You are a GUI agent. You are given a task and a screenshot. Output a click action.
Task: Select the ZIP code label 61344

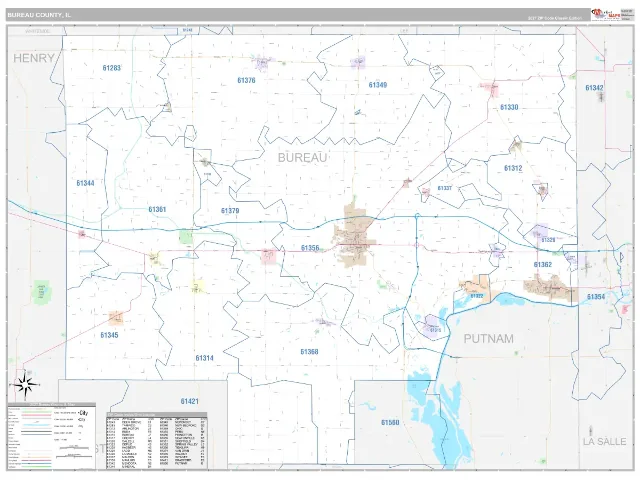(85, 183)
